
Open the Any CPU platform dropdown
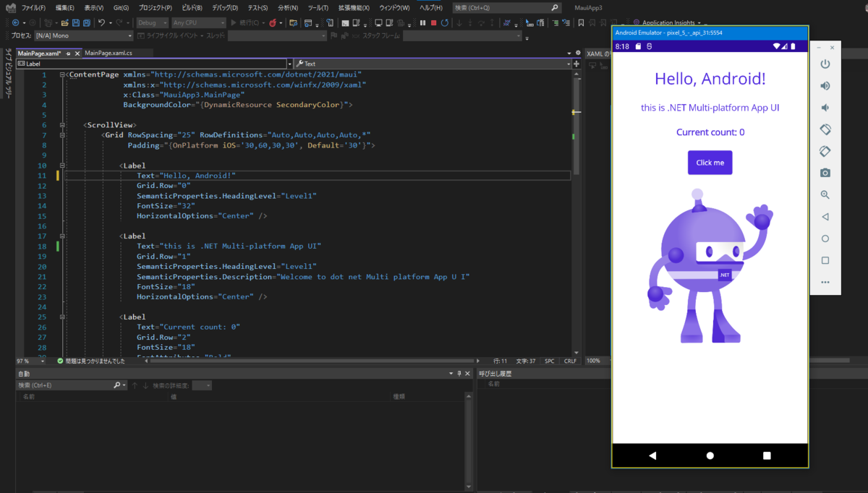pyautogui.click(x=199, y=23)
